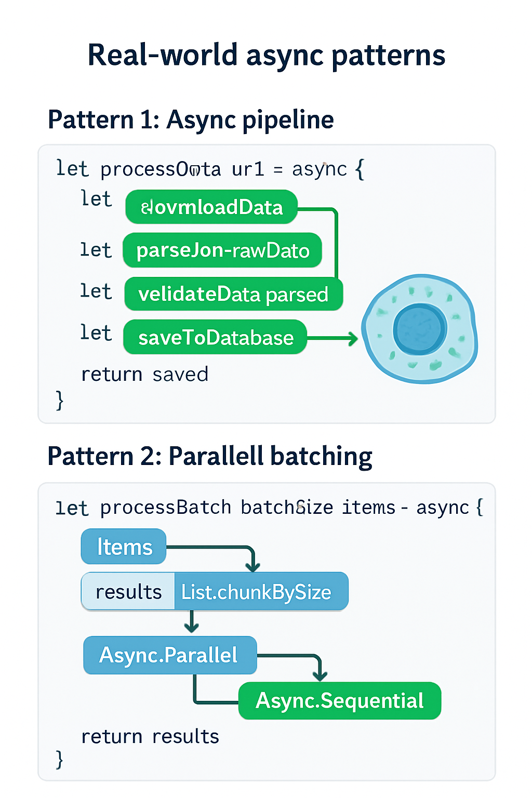Click the validateData parsed block
Image resolution: width=532 pixels, height=798 pixels.
click(233, 294)
